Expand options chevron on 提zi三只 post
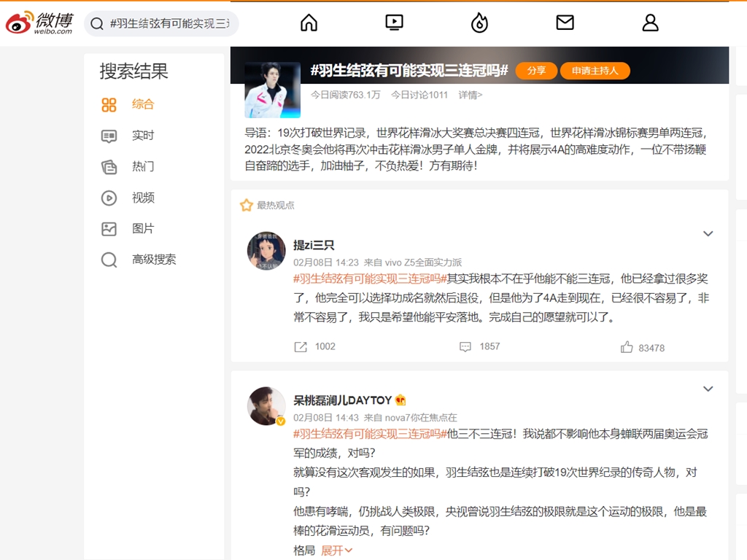Screen dimensions: 747x560 [x=708, y=234]
